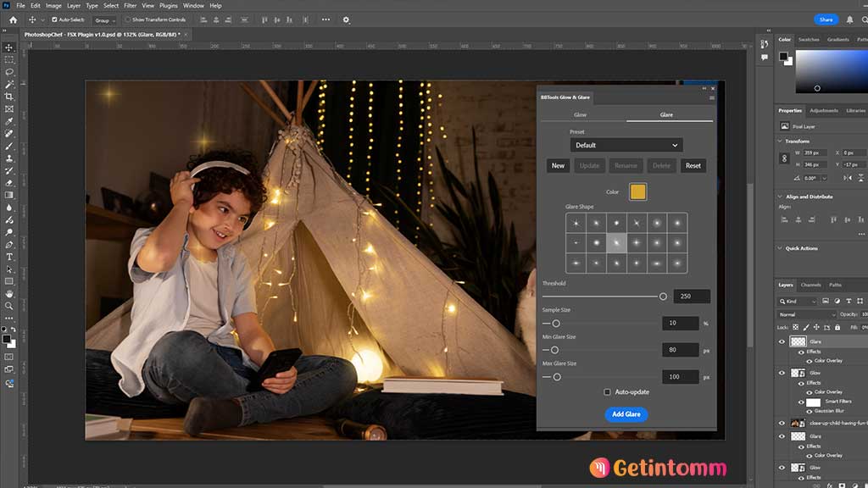Select the Eraser tool
Image resolution: width=868 pixels, height=488 pixels.
point(8,183)
